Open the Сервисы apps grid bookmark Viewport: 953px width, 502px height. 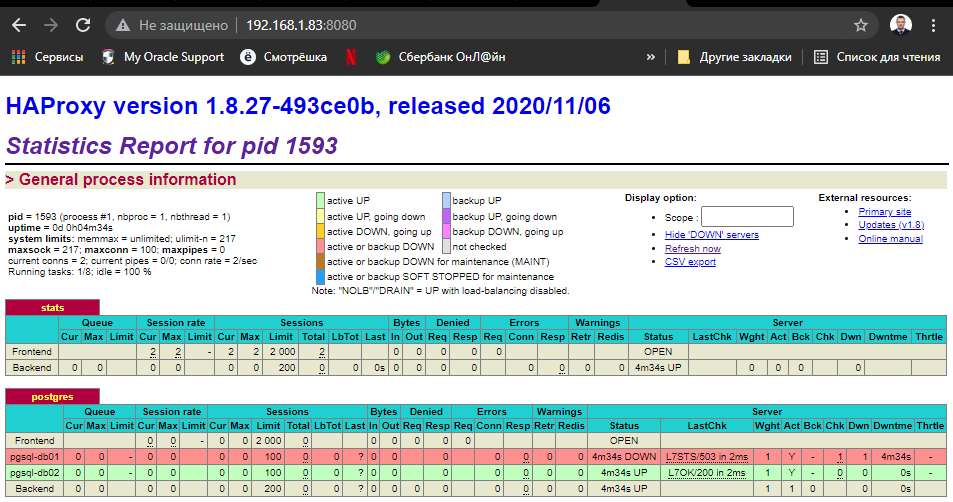click(x=47, y=57)
